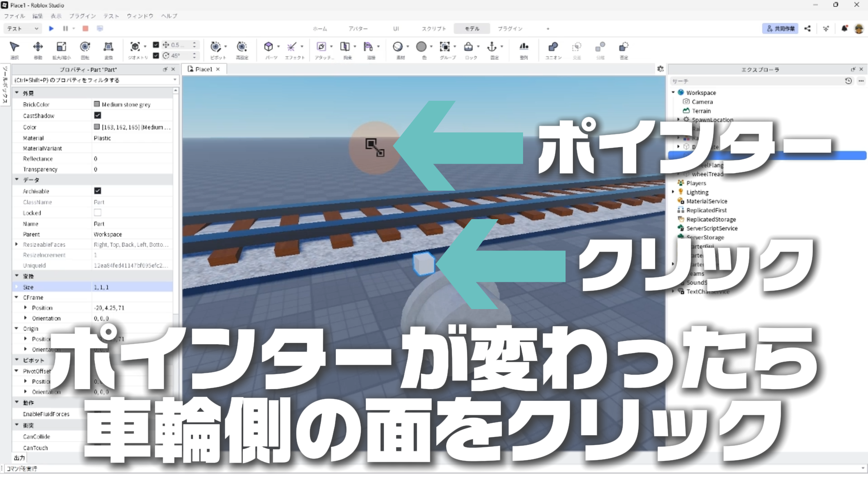Screen dimensions: 868x488
Task: Switch to the スクリプト ribbon tab
Action: [x=434, y=28]
